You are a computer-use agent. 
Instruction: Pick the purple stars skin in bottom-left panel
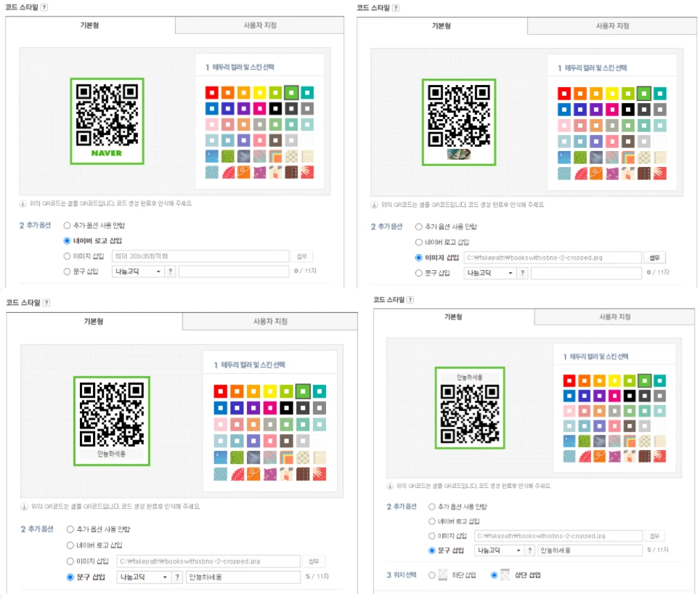[x=269, y=474]
